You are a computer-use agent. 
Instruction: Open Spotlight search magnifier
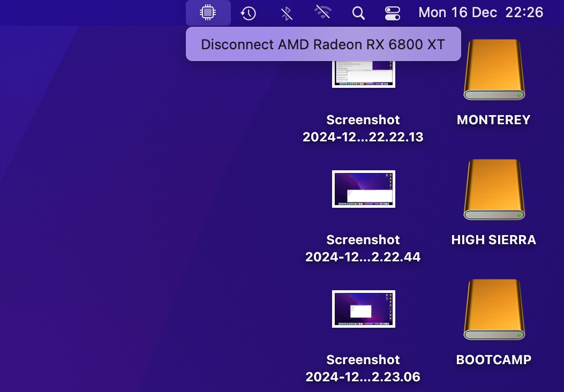(358, 13)
